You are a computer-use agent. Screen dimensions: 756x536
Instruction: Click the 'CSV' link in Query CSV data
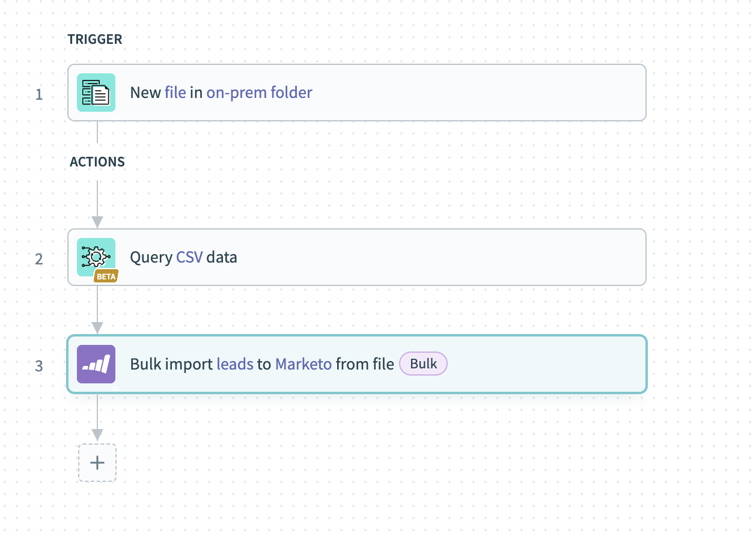click(191, 257)
